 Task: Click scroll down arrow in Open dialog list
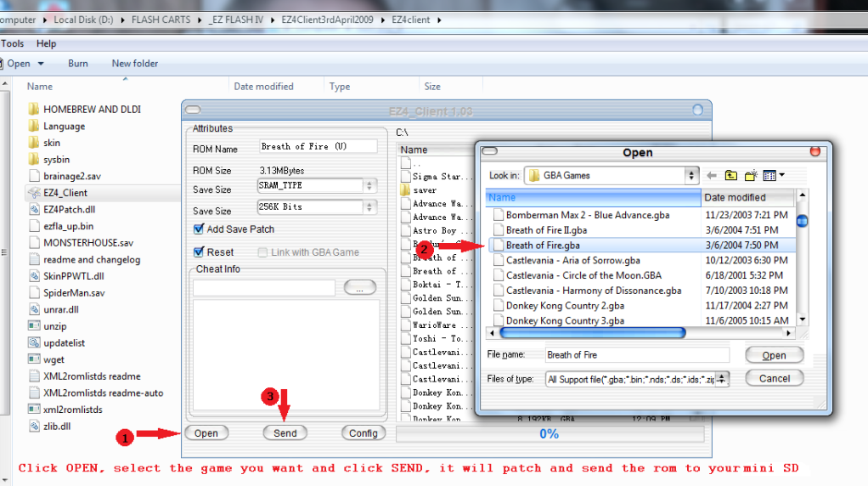coord(802,319)
